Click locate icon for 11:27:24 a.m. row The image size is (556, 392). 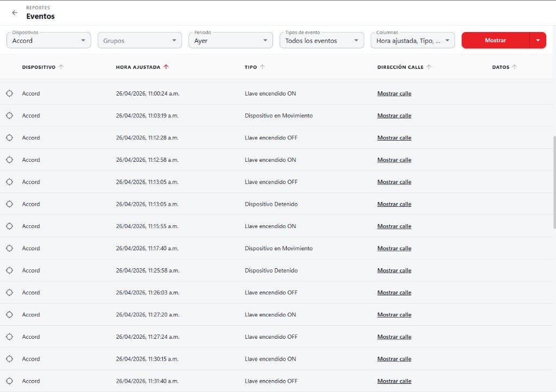point(10,337)
